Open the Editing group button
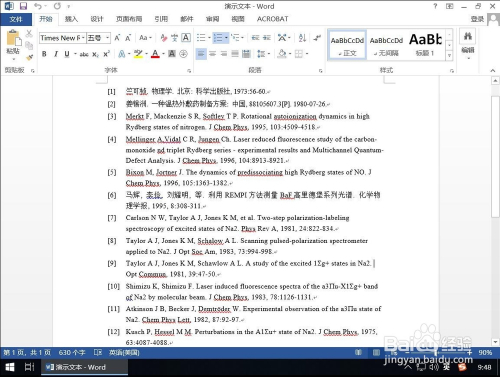Screen dimensions: 500x377 pyautogui.click(x=468, y=44)
